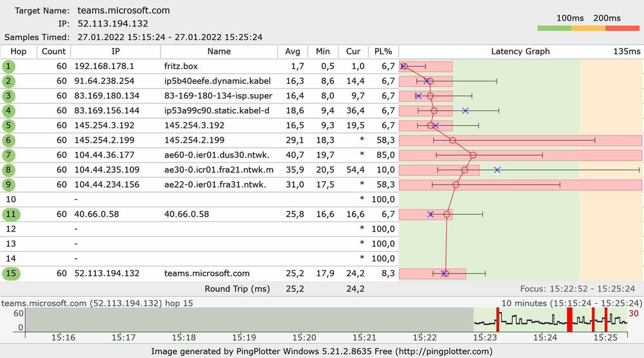Click grey unfocused region of timeline graph

click(x=249, y=319)
